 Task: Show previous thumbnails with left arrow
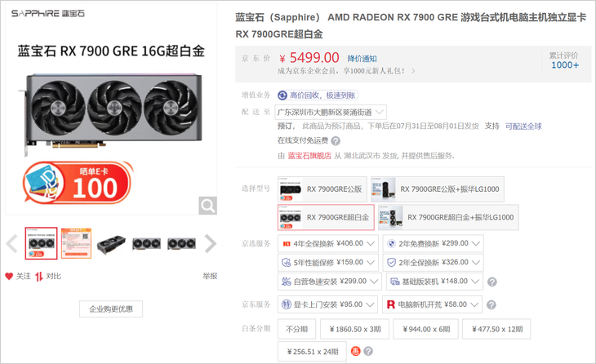(11, 243)
